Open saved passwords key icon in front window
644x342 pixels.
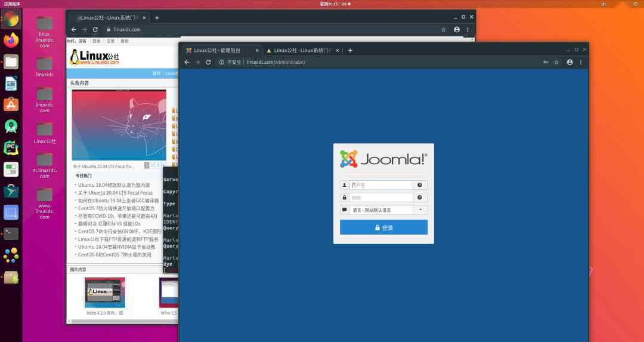click(546, 62)
